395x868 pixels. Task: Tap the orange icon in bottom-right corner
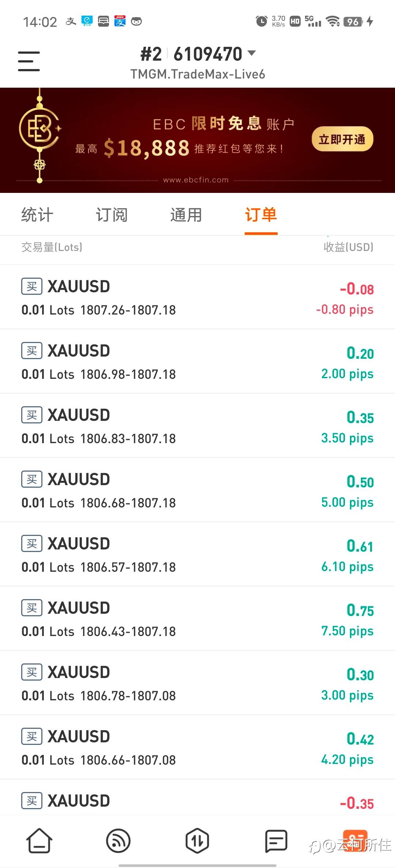pyautogui.click(x=355, y=840)
